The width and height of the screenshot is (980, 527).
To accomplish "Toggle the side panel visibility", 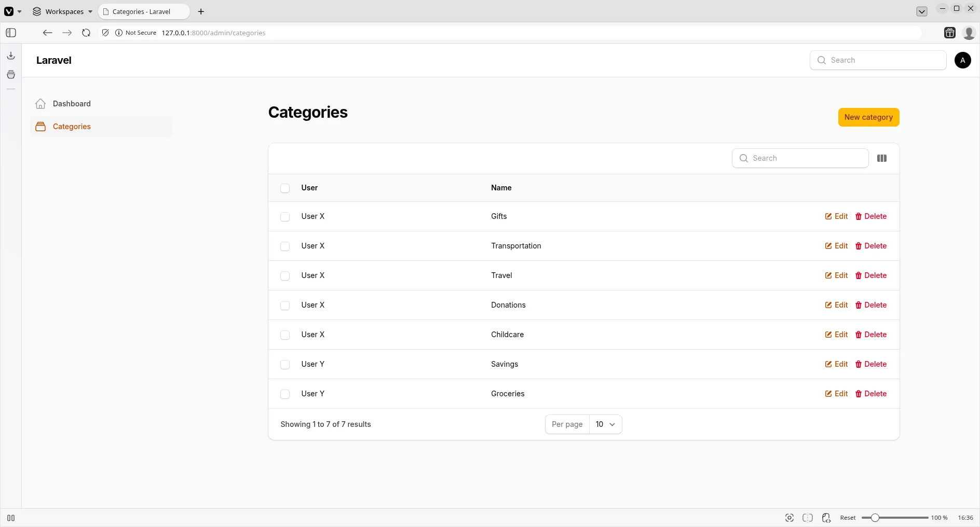I will (10, 33).
